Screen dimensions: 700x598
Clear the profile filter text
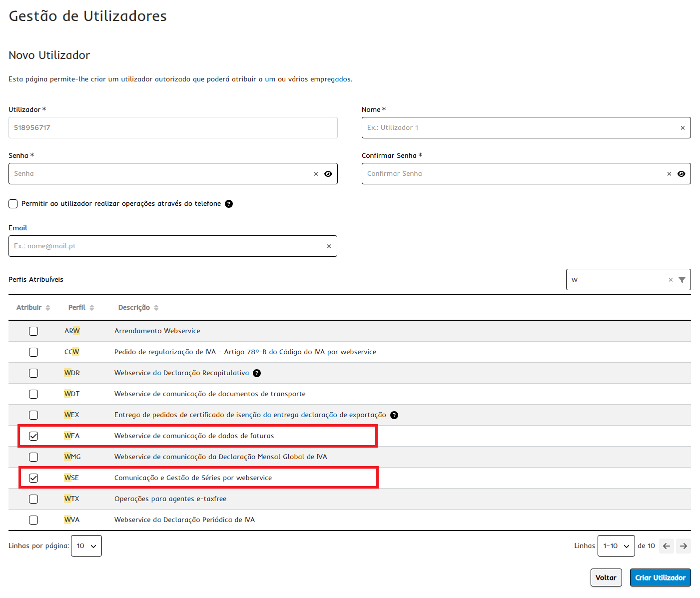671,280
